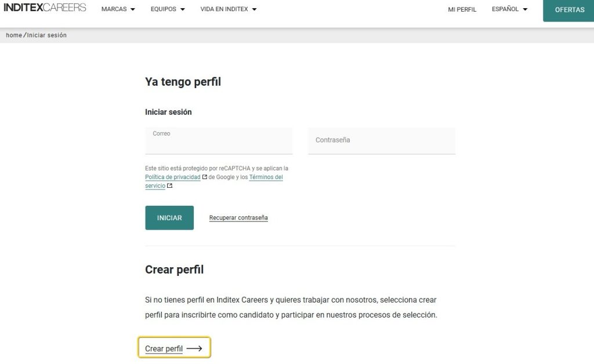
Task: Click the Crear perfil link
Action: click(164, 348)
